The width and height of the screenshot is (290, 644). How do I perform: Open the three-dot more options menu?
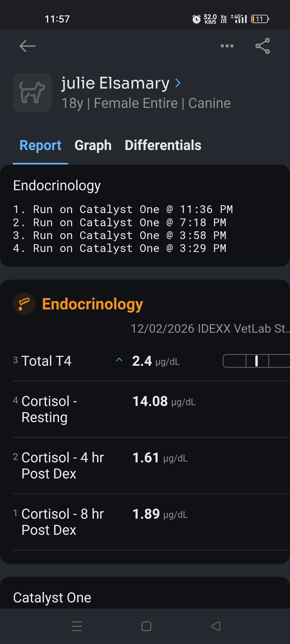(x=227, y=46)
